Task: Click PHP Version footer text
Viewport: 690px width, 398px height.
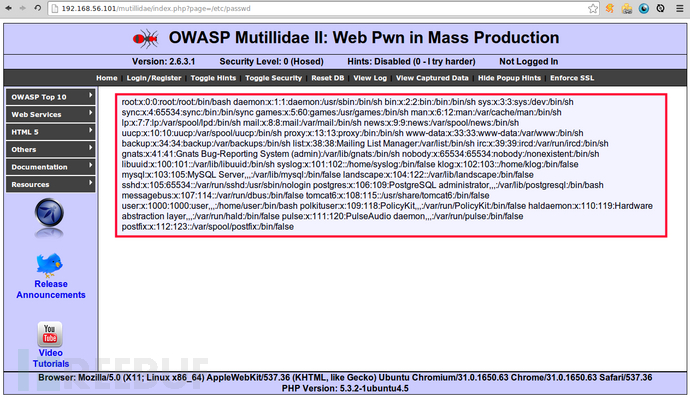Action: pos(345,388)
